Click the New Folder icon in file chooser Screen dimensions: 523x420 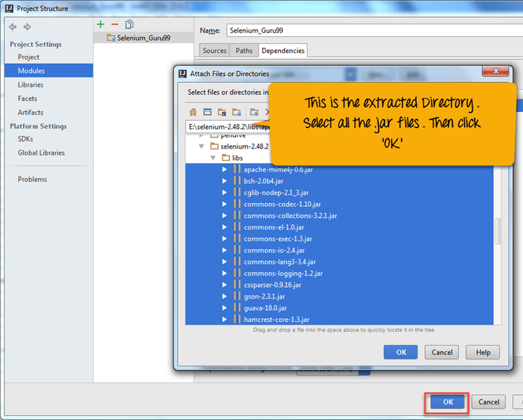coord(254,112)
